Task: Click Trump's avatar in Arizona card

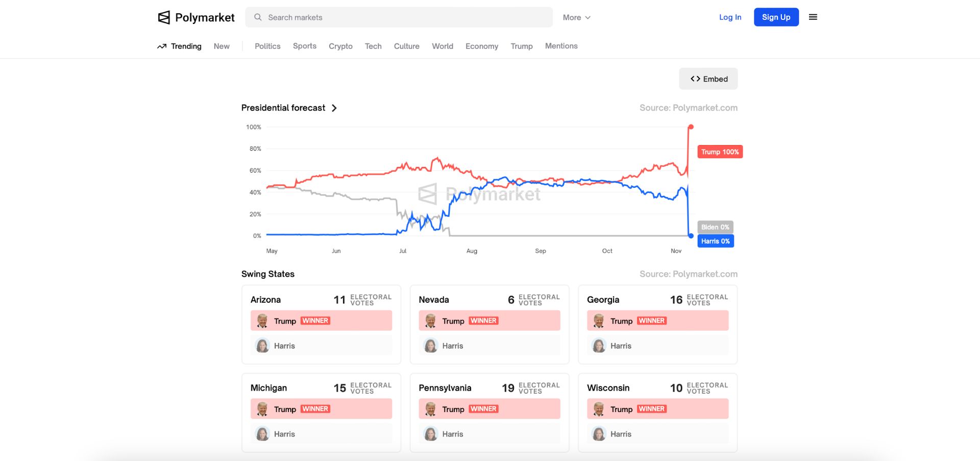Action: pyautogui.click(x=262, y=321)
